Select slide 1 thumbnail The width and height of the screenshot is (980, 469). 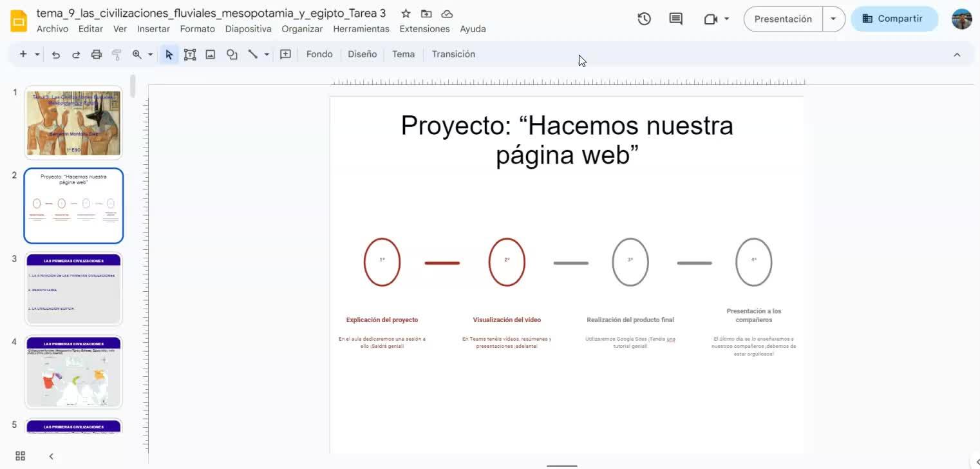(73, 123)
